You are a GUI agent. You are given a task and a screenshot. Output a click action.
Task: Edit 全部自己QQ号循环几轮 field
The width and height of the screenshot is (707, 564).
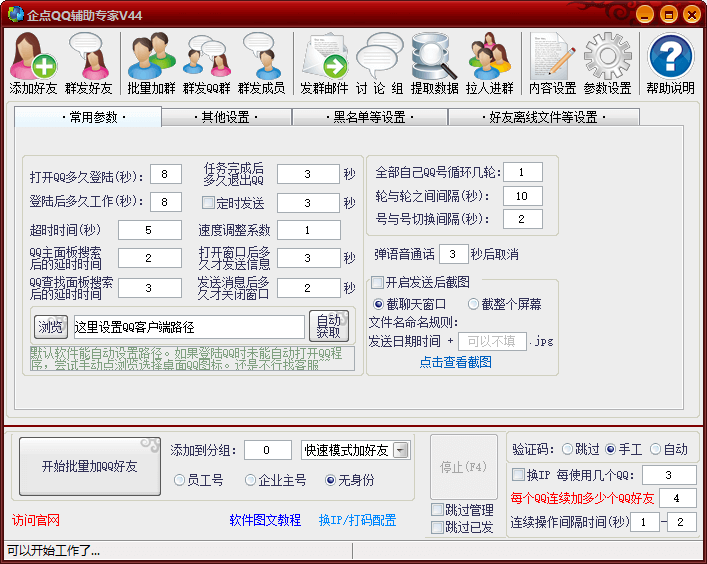(x=523, y=172)
